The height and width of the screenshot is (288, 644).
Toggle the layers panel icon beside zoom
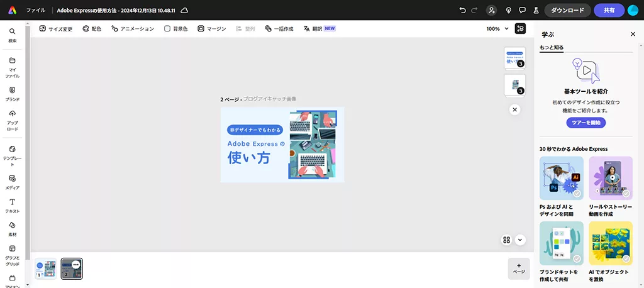pos(520,28)
